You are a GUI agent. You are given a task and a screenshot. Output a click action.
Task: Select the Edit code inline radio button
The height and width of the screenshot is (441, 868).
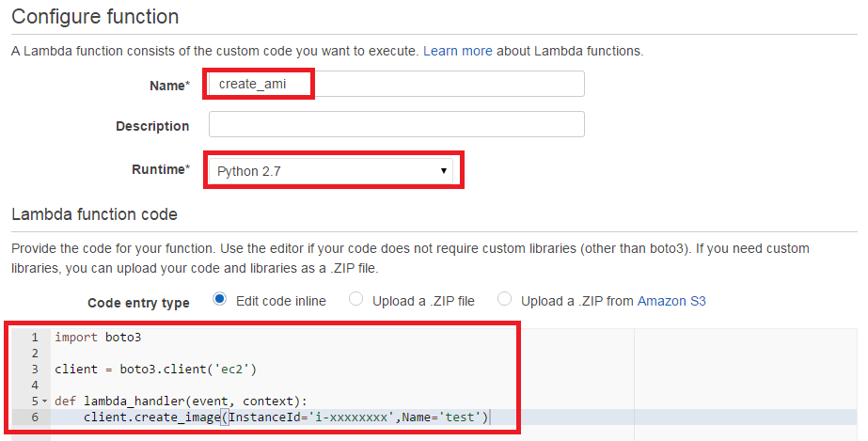coord(220,299)
